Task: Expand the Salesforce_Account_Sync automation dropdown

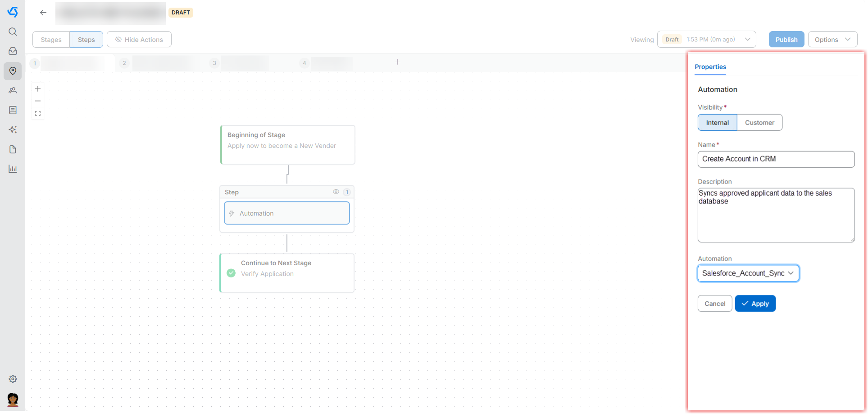Action: tap(748, 273)
